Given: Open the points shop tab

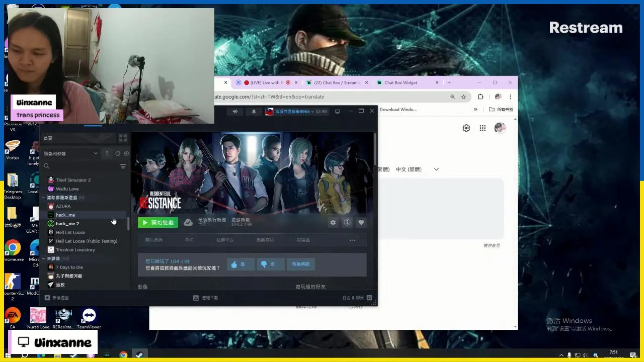Looking at the screenshot, I should coord(265,240).
